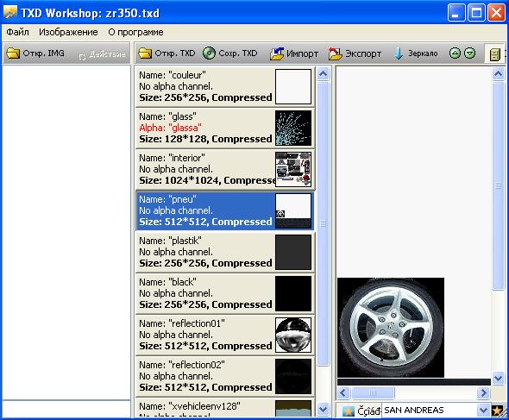Click star icon beside SAN ANDREAS dropdown
Viewport: 509px width, 420px height.
(x=497, y=411)
